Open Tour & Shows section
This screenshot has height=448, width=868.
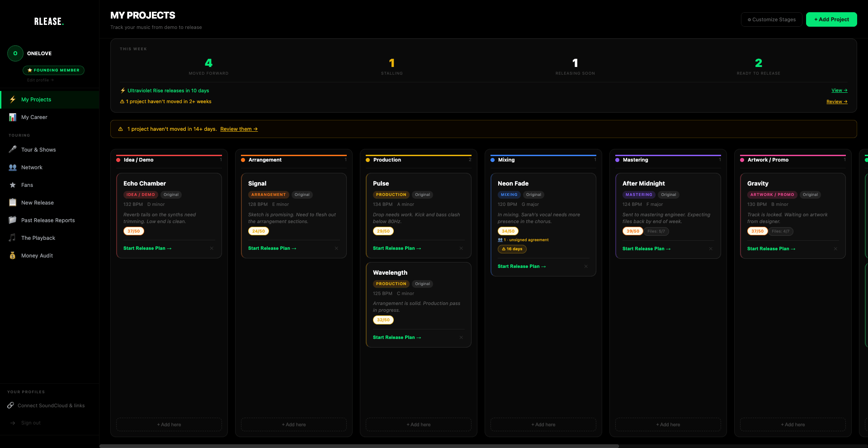50,150
